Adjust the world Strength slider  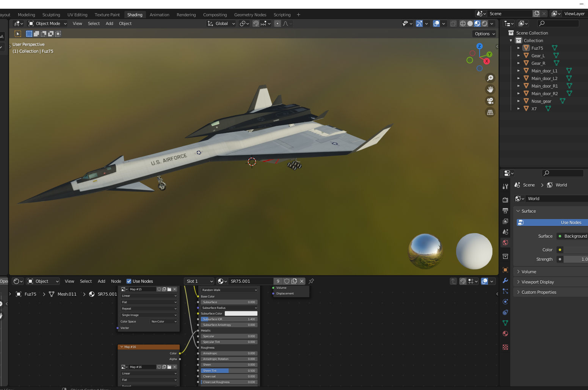[575, 259]
